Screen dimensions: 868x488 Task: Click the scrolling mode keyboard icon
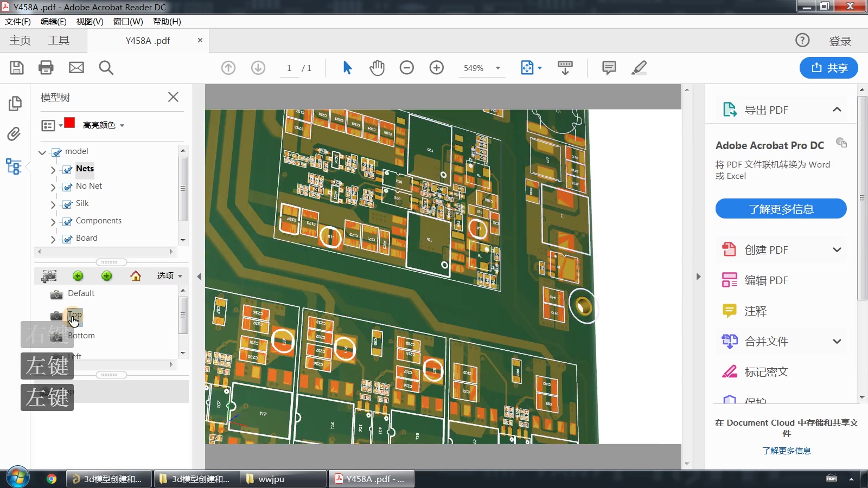565,68
